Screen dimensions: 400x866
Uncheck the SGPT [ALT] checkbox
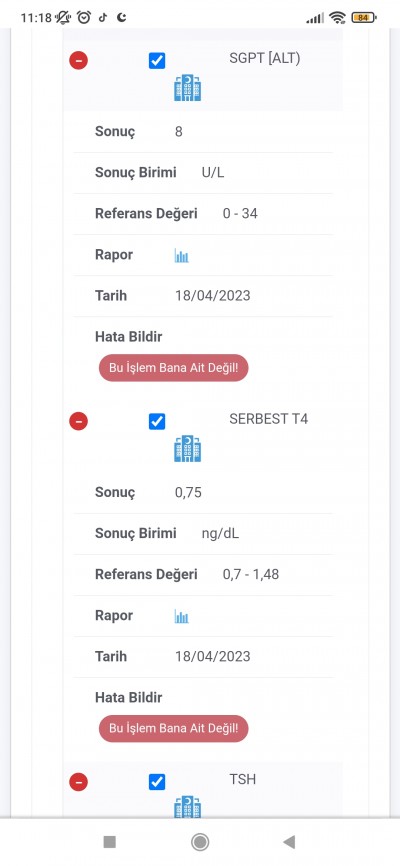(x=157, y=61)
